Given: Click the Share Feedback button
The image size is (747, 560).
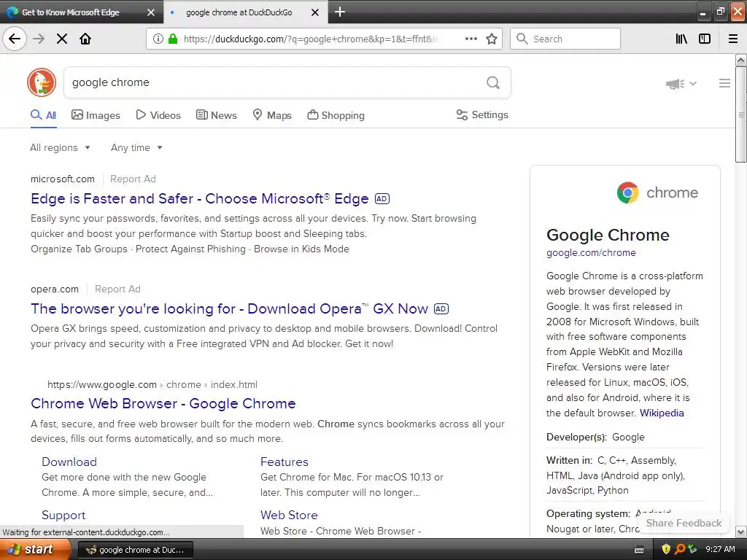Looking at the screenshot, I should click(x=683, y=523).
